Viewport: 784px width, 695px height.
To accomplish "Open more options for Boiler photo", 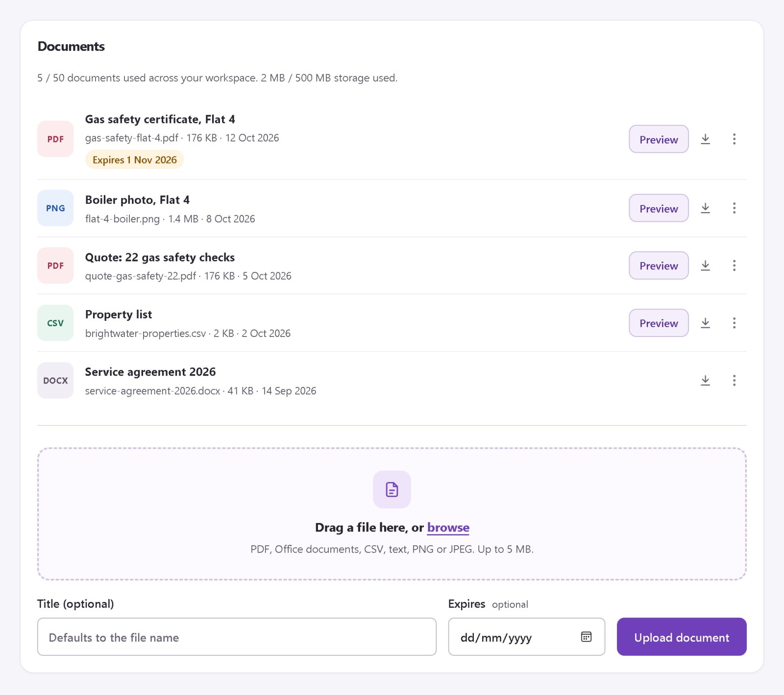I will [734, 208].
